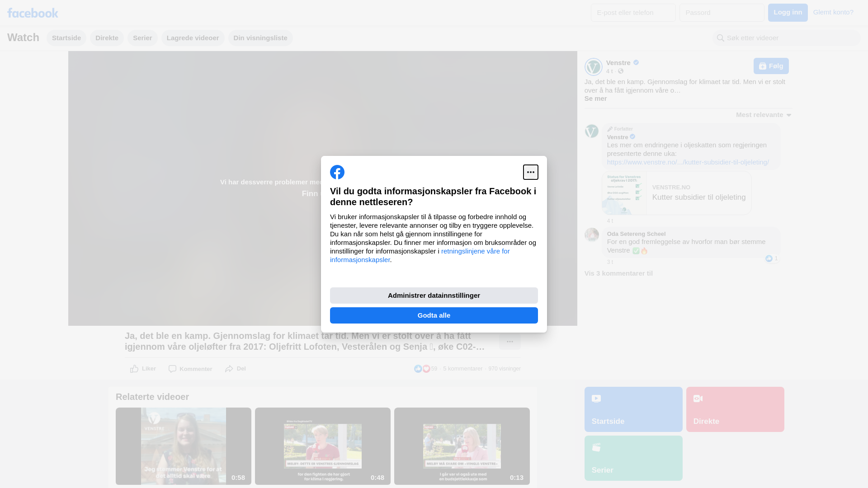Select the Serier tab
The height and width of the screenshot is (488, 868).
(142, 38)
